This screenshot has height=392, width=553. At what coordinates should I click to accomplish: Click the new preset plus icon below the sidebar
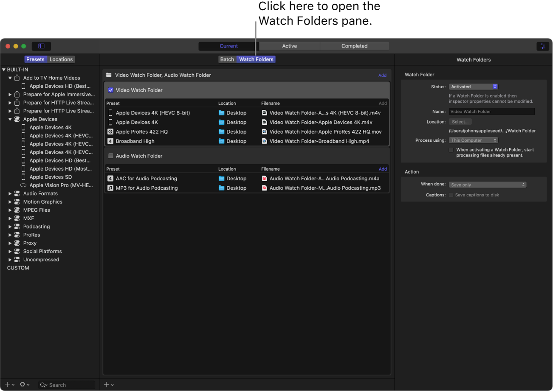coord(8,384)
